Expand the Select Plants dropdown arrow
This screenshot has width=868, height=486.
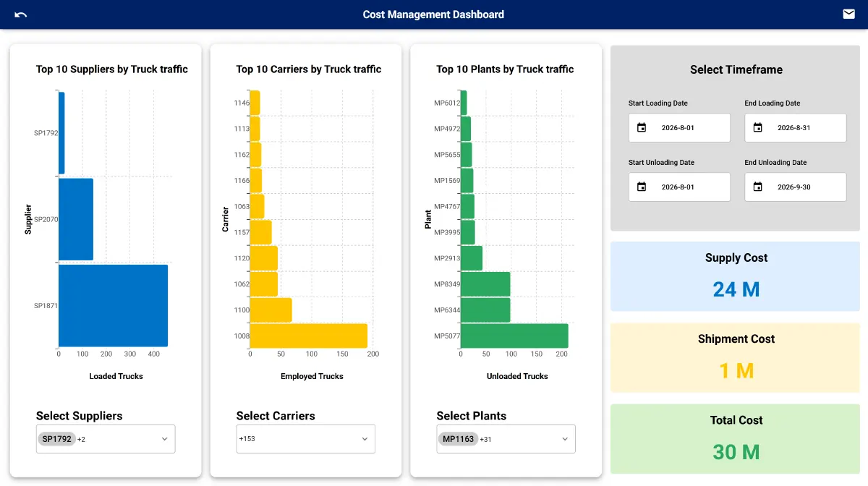click(x=564, y=439)
